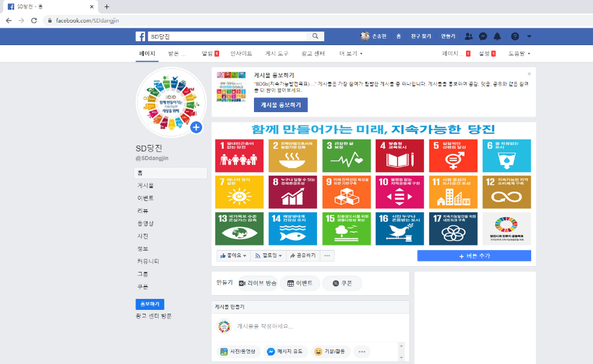Click the 이벤트 create button
Viewport: 593px width, 364px height.
point(300,283)
